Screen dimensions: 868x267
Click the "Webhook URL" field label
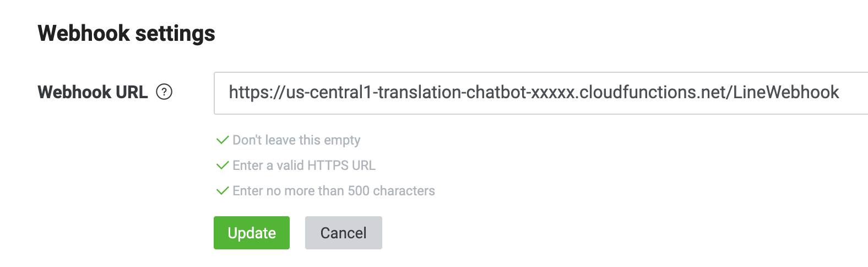[x=93, y=92]
